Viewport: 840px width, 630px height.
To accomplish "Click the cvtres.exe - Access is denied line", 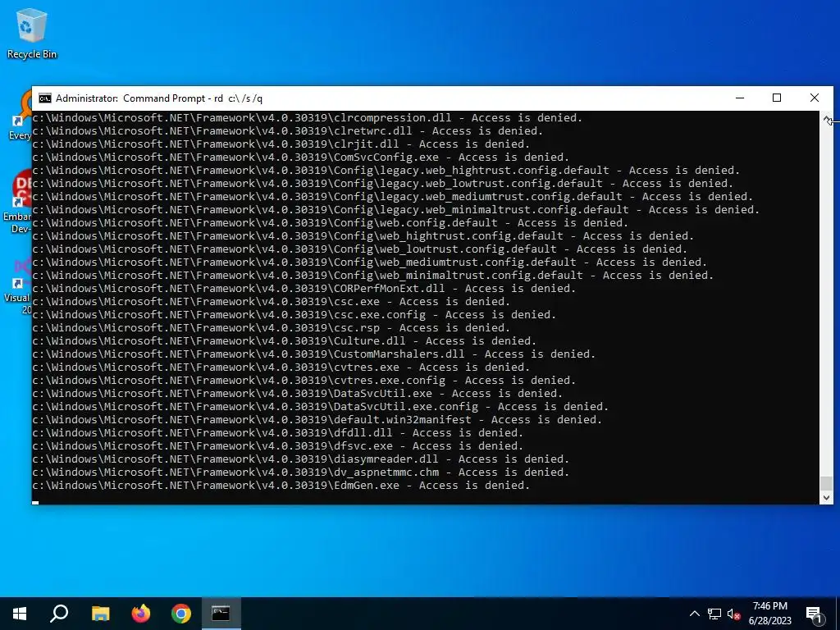I will point(281,367).
